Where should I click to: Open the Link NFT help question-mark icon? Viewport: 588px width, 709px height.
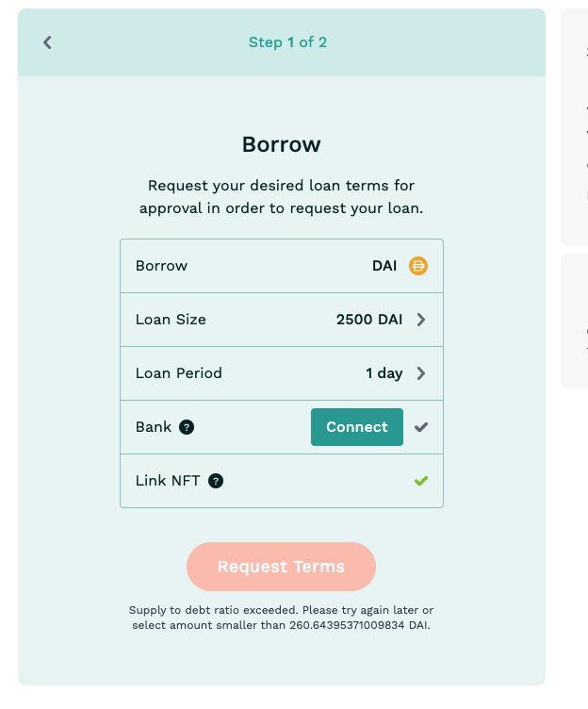pos(216,481)
